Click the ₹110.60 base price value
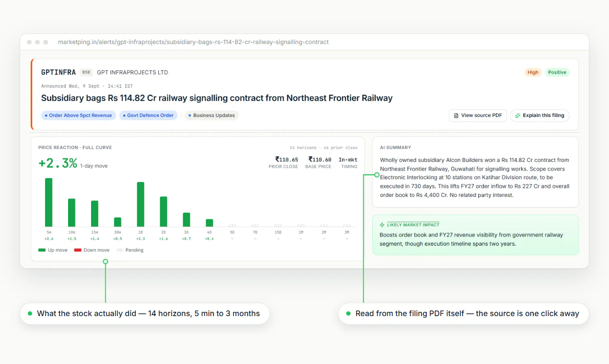Image resolution: width=609 pixels, height=364 pixels. tap(320, 159)
